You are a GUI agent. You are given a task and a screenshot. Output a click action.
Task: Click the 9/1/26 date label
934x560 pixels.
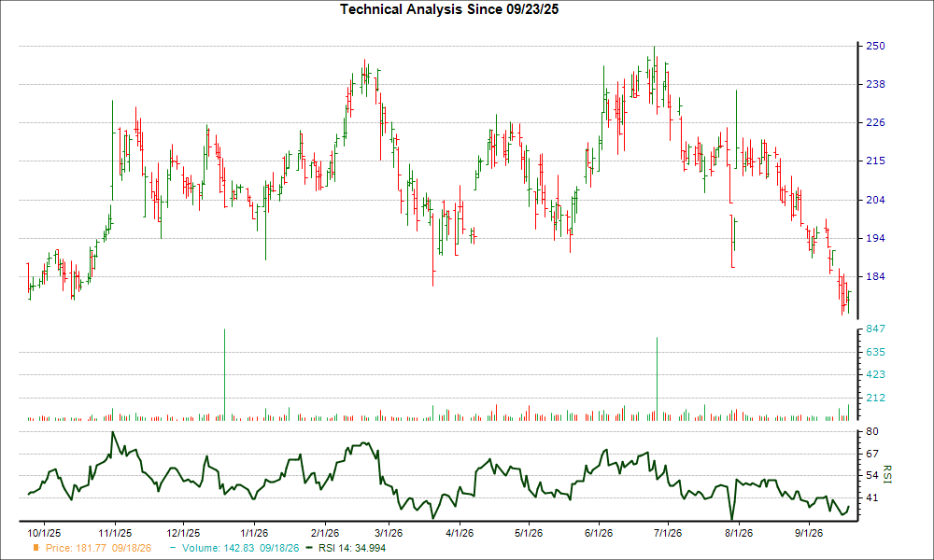(808, 533)
